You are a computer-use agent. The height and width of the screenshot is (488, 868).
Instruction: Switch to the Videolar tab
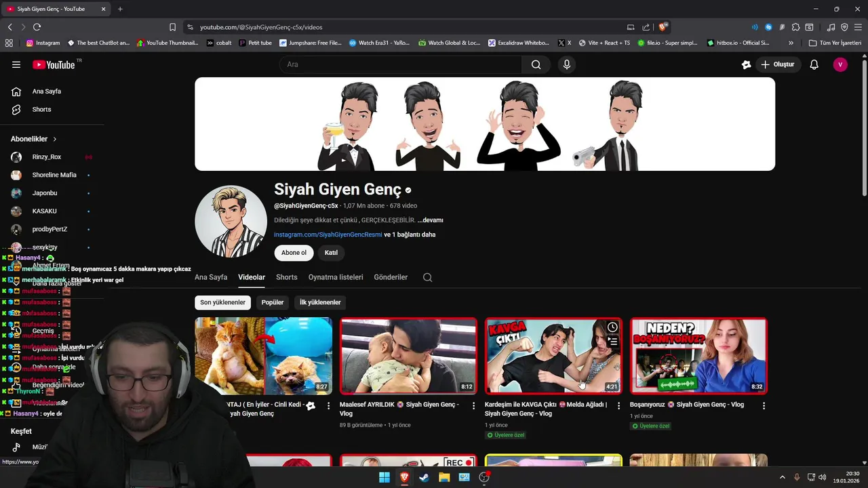pos(252,277)
